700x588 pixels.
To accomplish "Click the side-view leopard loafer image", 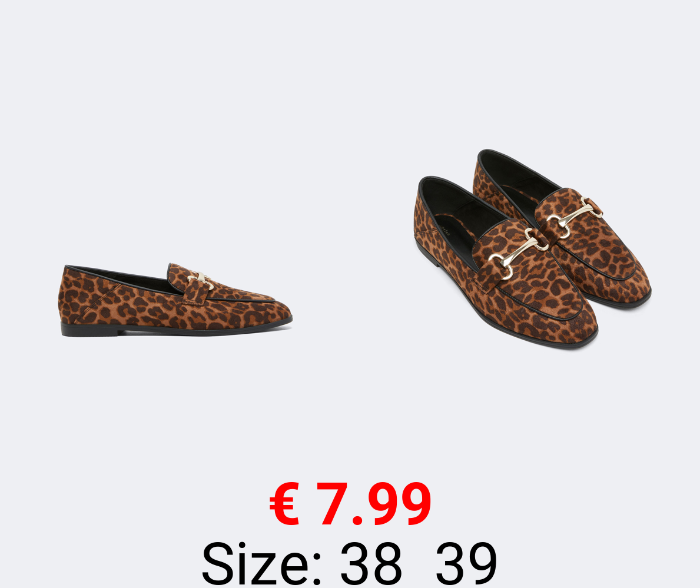I will point(175,300).
